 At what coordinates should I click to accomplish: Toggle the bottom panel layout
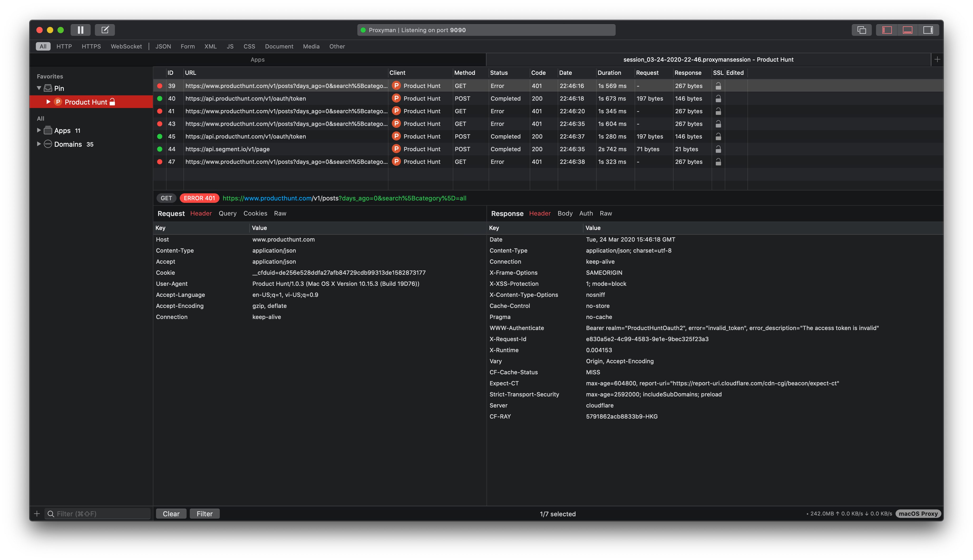click(907, 30)
